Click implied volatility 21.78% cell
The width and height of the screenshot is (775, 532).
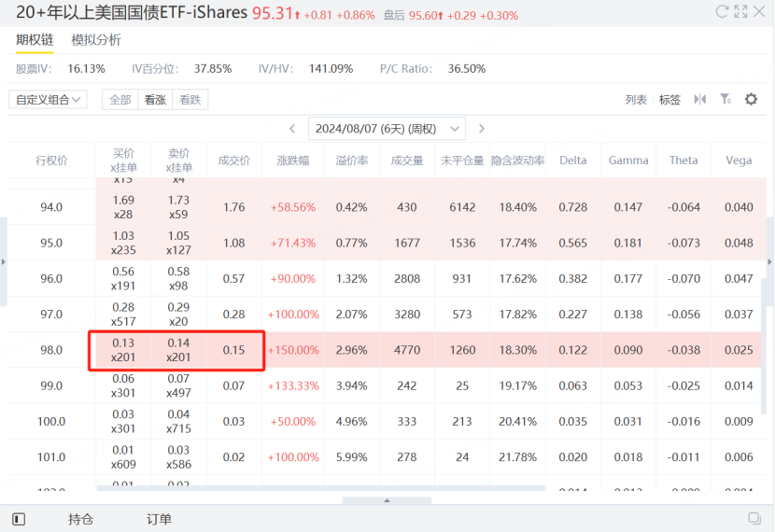coord(517,457)
